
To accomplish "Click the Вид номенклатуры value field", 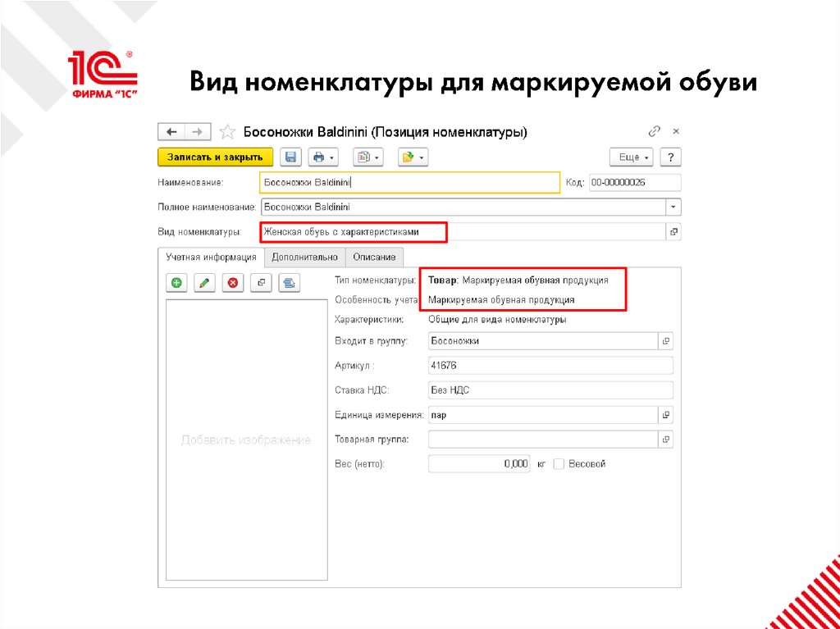I will pyautogui.click(x=463, y=232).
